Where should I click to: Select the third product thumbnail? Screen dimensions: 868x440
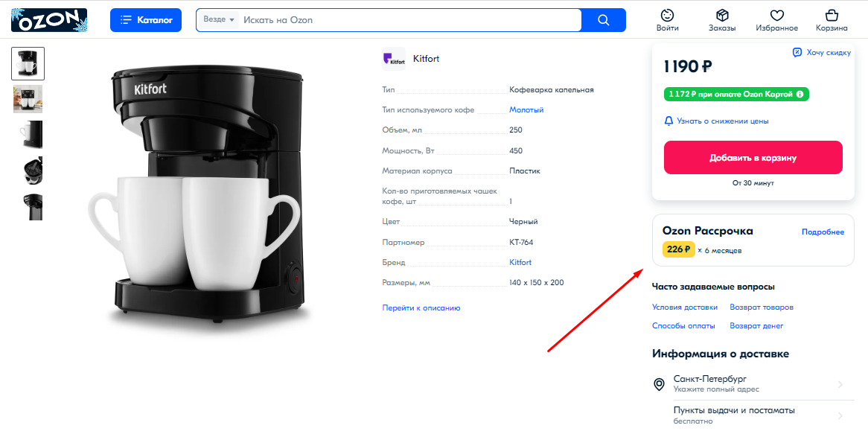coord(28,135)
